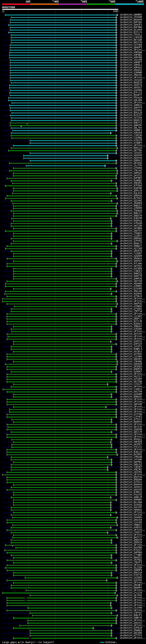This screenshot has width=146, height=644.
Task: Select hit label UniRef100_P62717
Action: 131,376
